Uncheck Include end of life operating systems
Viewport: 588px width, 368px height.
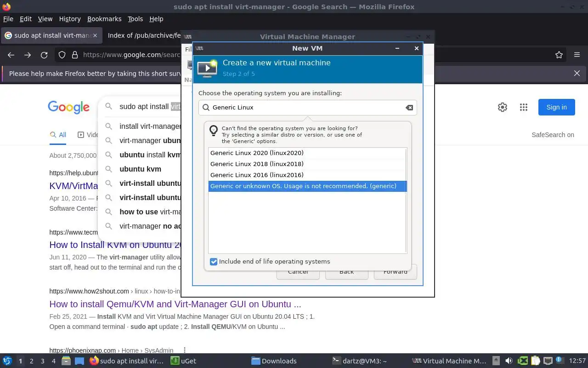click(214, 262)
